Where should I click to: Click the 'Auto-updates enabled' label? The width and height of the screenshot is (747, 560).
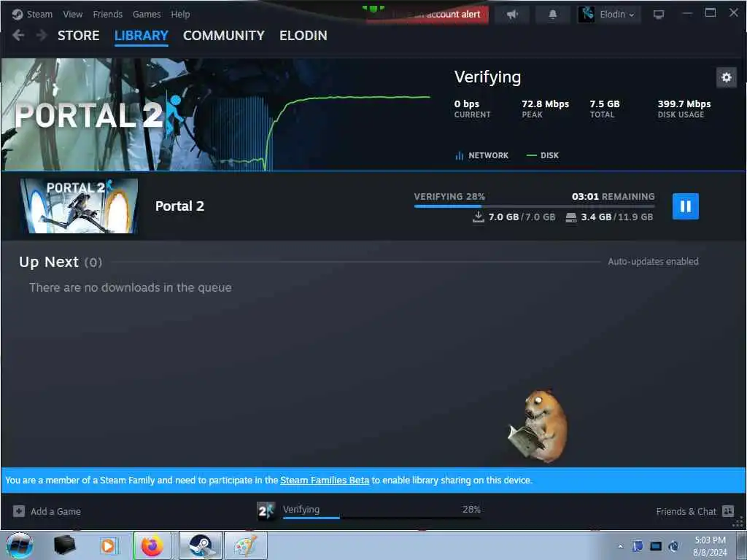tap(653, 262)
